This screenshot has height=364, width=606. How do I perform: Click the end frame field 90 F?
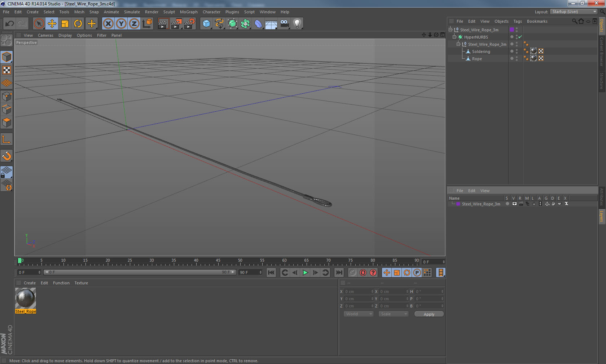pos(250,272)
